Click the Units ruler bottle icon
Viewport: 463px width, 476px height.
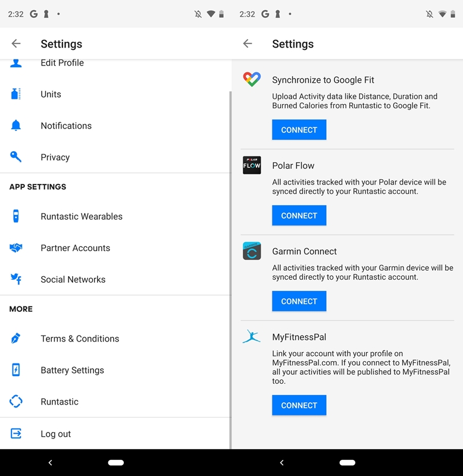tap(16, 94)
